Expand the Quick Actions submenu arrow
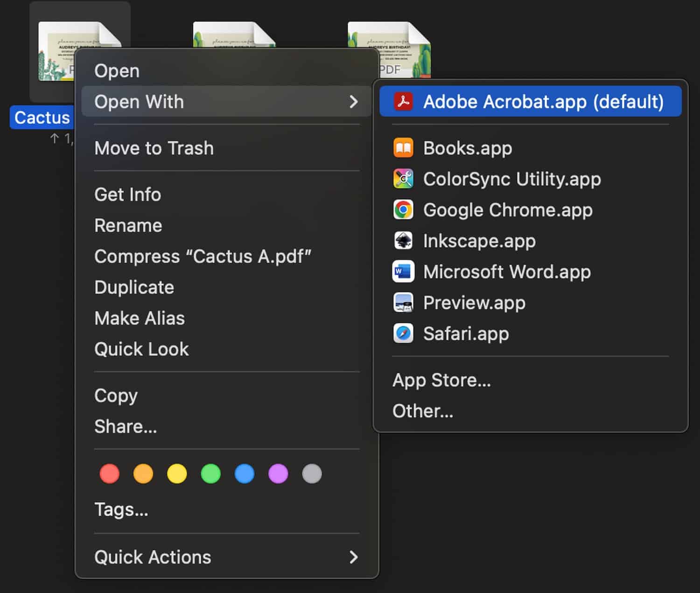The width and height of the screenshot is (700, 593). 353,557
